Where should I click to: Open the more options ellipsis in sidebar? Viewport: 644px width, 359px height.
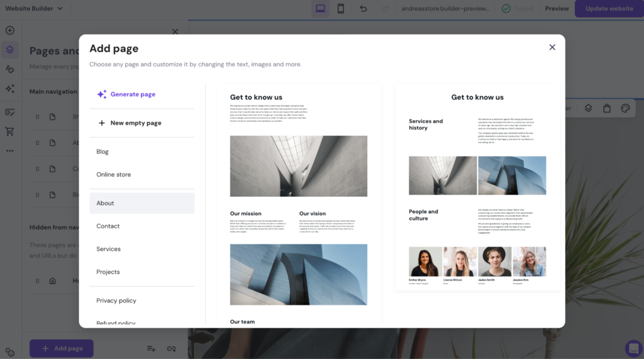click(10, 151)
